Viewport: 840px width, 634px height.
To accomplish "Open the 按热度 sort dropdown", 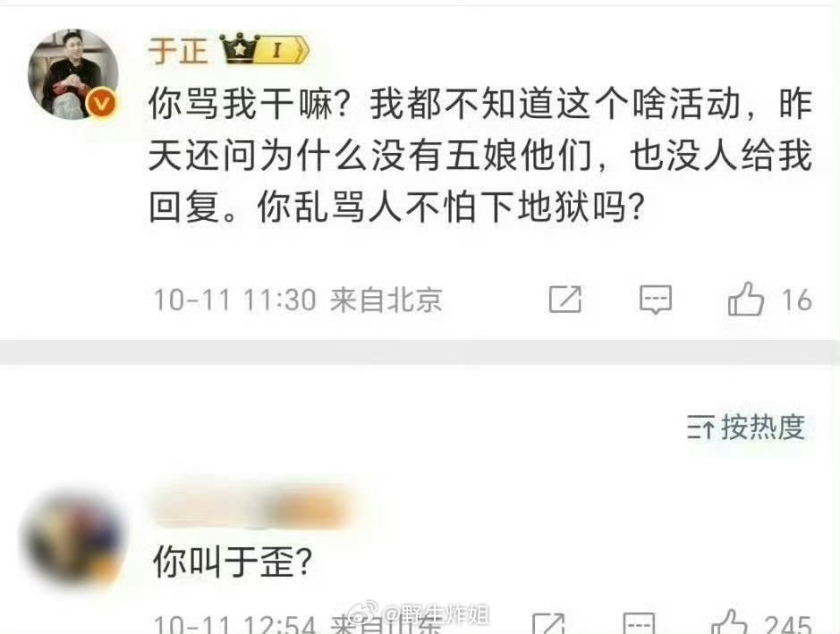I will (x=746, y=427).
